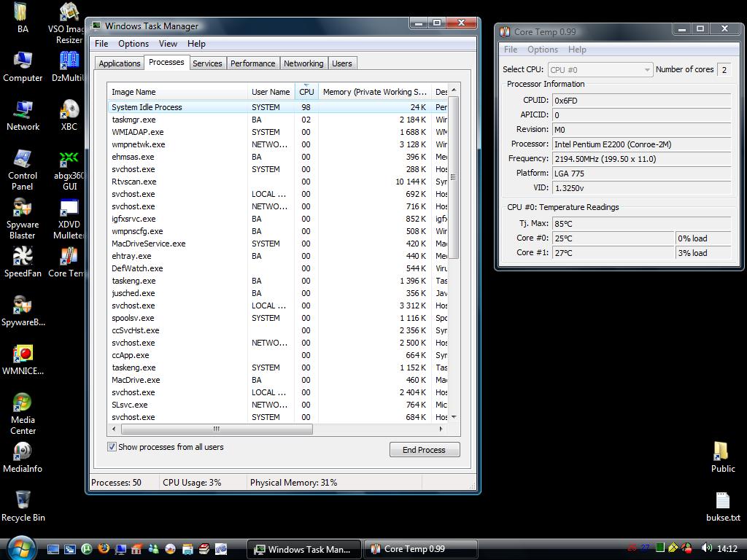Uncheck Show processes from all users

(112, 447)
